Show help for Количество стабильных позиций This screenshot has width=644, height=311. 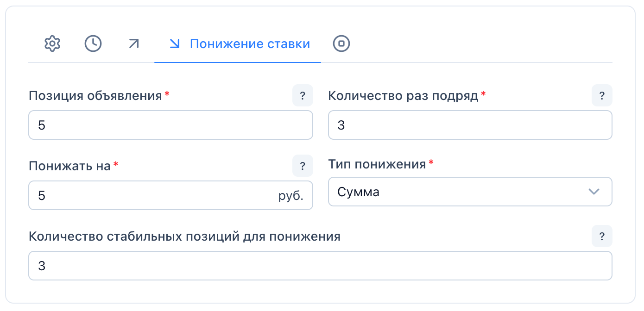[602, 236]
